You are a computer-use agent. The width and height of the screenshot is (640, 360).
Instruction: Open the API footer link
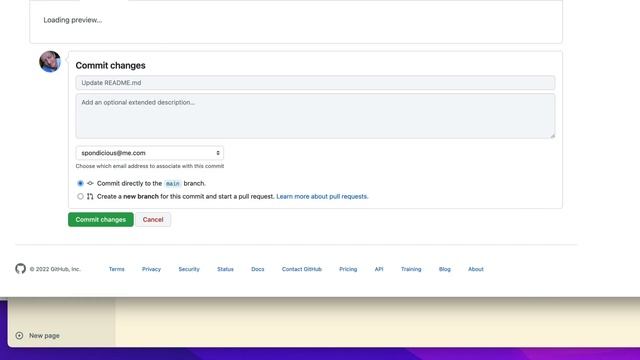[x=379, y=269]
